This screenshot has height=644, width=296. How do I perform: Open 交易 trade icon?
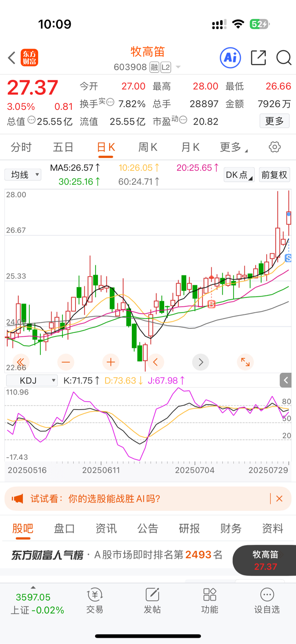[x=95, y=601]
